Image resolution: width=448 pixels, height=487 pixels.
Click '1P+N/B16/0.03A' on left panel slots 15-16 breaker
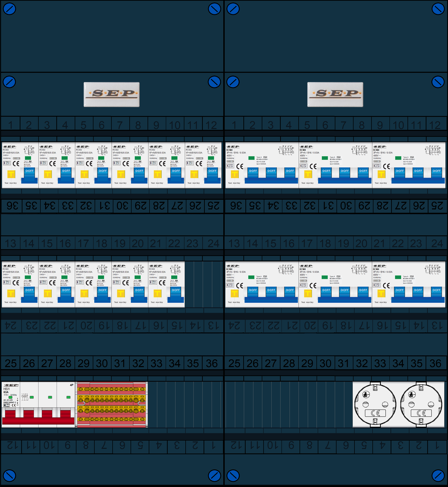(x=48, y=272)
